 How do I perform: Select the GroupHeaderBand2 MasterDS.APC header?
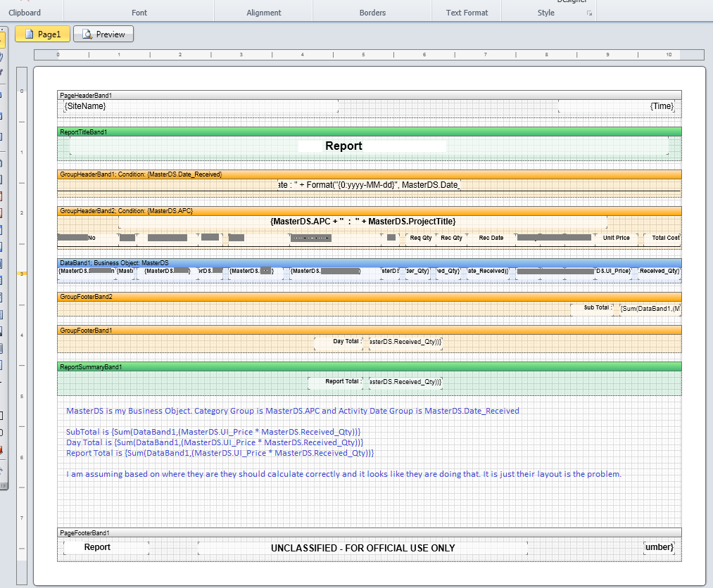pos(370,211)
